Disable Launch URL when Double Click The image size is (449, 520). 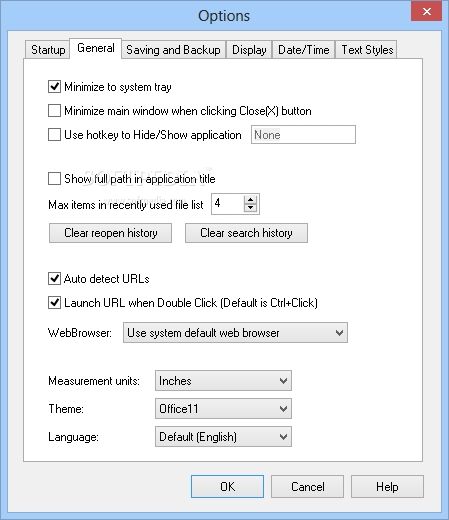pos(54,303)
